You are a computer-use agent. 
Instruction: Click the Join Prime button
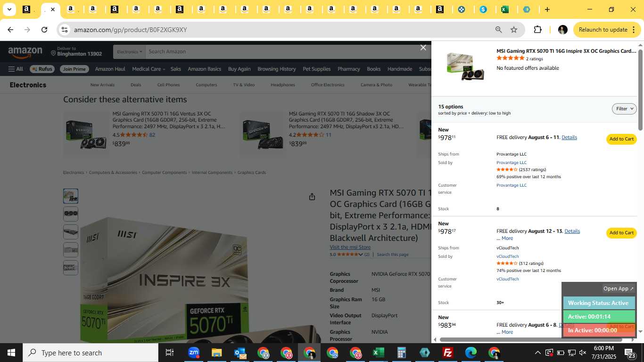click(x=74, y=69)
